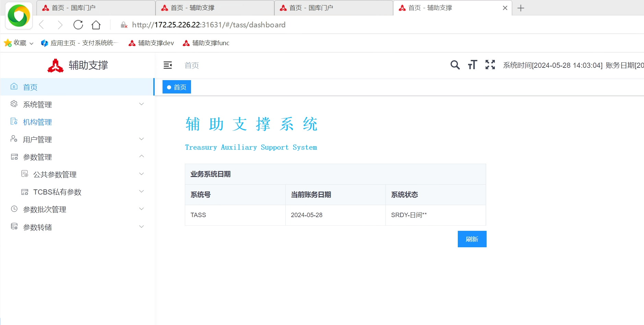Click user icon beside 用户管理
This screenshot has width=644, height=325.
click(14, 139)
